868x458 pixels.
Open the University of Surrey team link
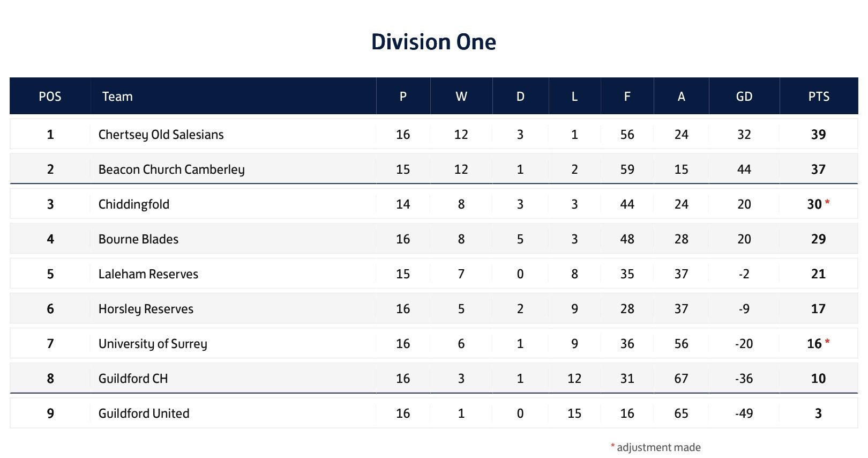[x=153, y=344]
